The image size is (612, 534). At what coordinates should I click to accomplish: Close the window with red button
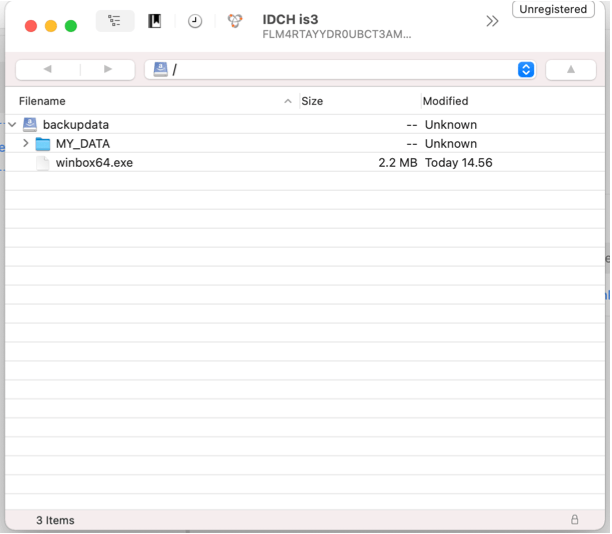[x=31, y=26]
